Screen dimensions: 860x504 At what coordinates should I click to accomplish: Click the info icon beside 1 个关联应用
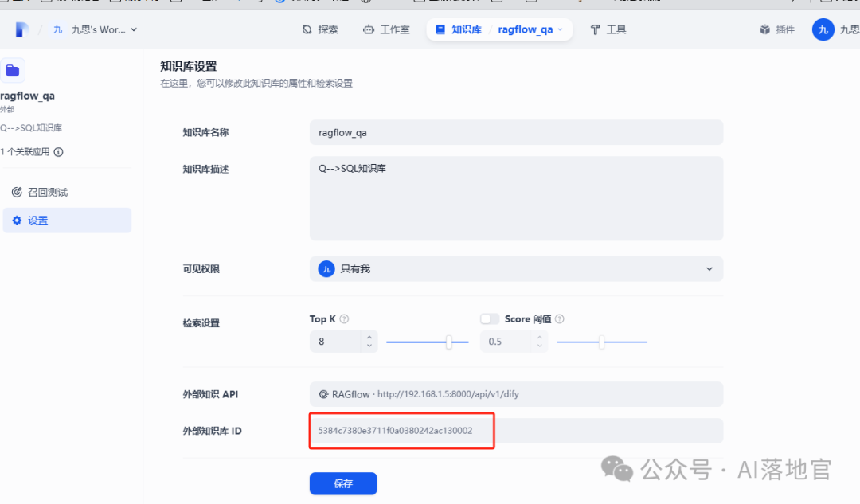pos(58,152)
